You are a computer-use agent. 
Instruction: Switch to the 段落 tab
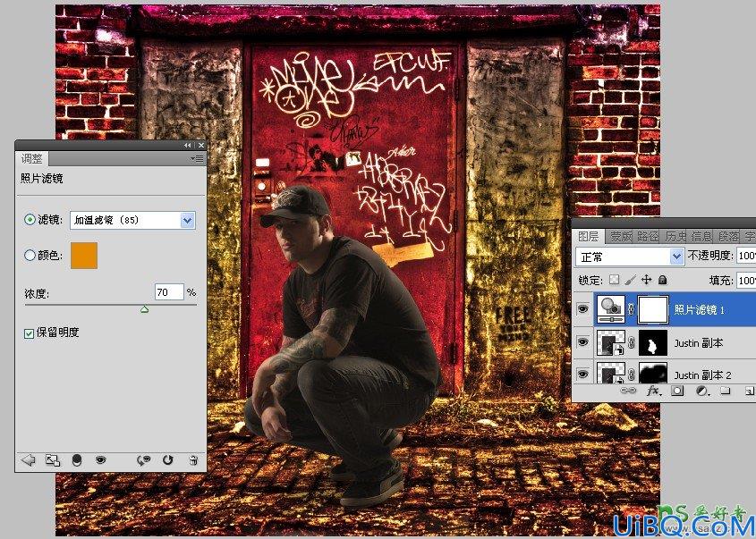click(x=729, y=236)
